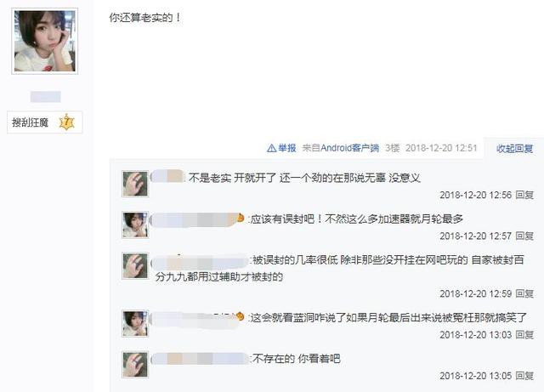Reply to the 13:03 comment
Image resolution: width=544 pixels, height=392 pixels.
point(524,335)
